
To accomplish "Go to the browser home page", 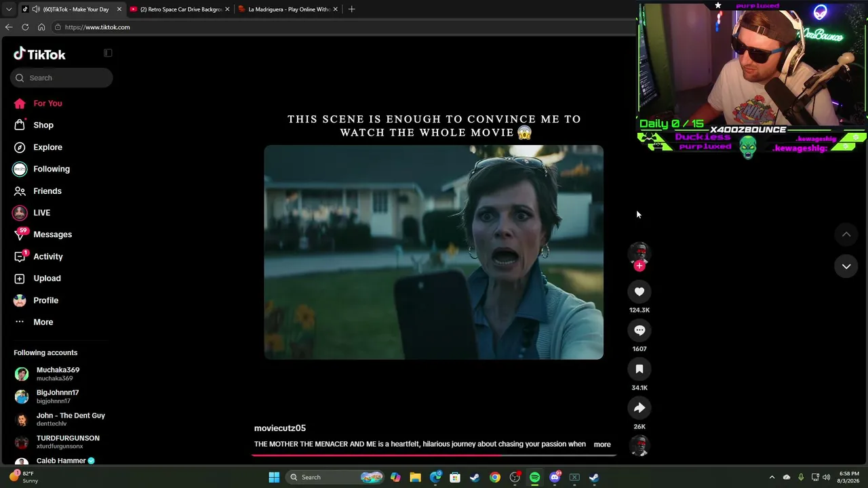I will (x=41, y=27).
